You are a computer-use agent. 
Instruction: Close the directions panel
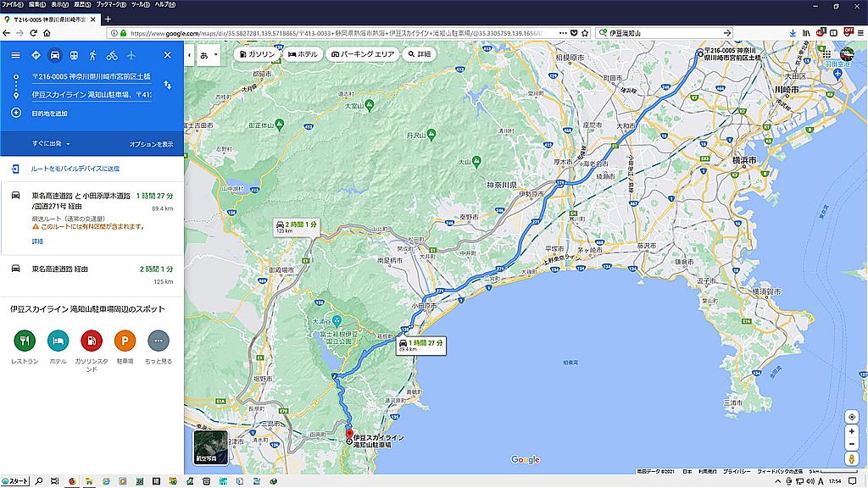pos(168,55)
